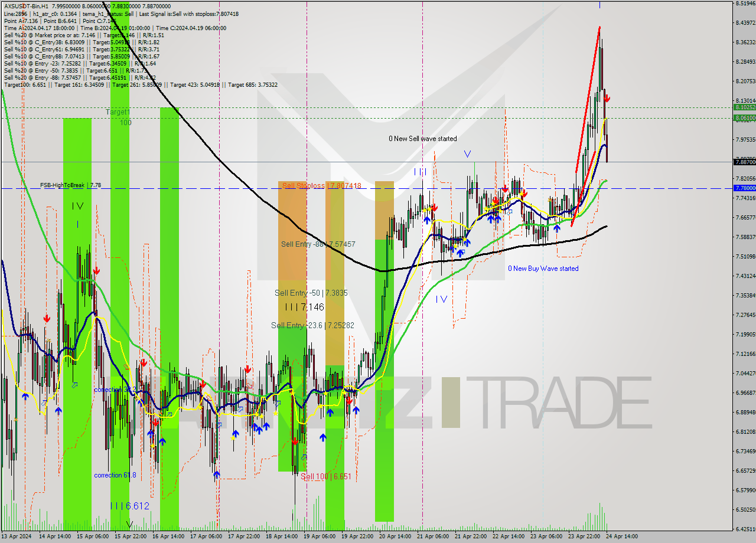This screenshot has width=756, height=543.
Task: Click the '18 Apr 14:00' time axis label
Action: coord(282,537)
